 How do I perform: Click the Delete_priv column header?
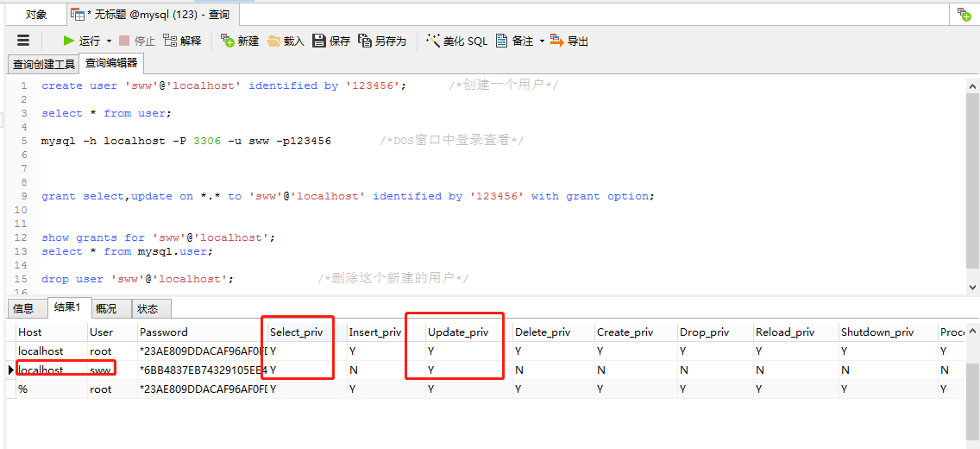click(552, 332)
